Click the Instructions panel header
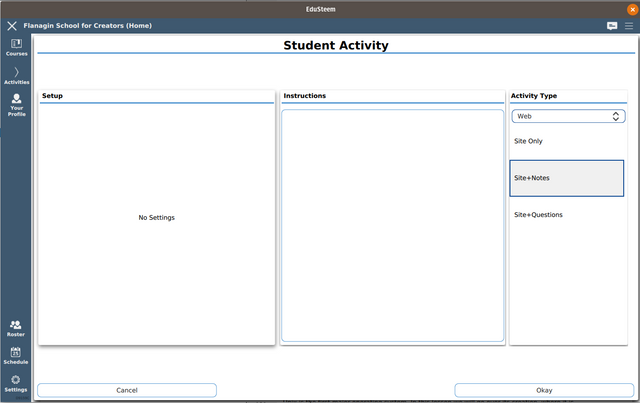640x403 pixels. click(304, 96)
